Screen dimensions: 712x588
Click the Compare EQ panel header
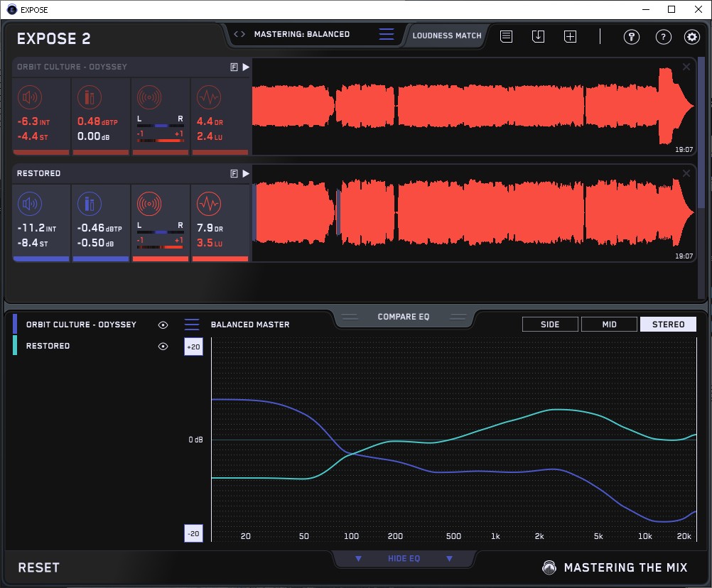403,317
